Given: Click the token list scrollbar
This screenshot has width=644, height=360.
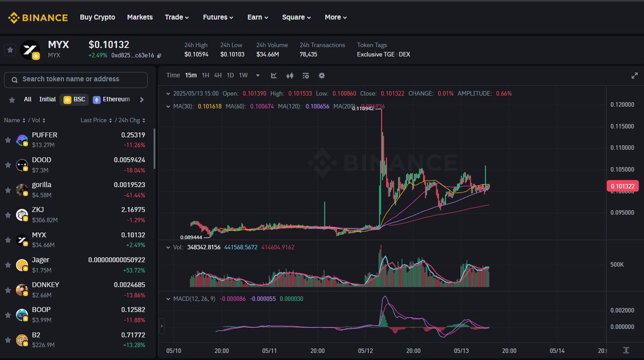Looking at the screenshot, I should point(155,148).
